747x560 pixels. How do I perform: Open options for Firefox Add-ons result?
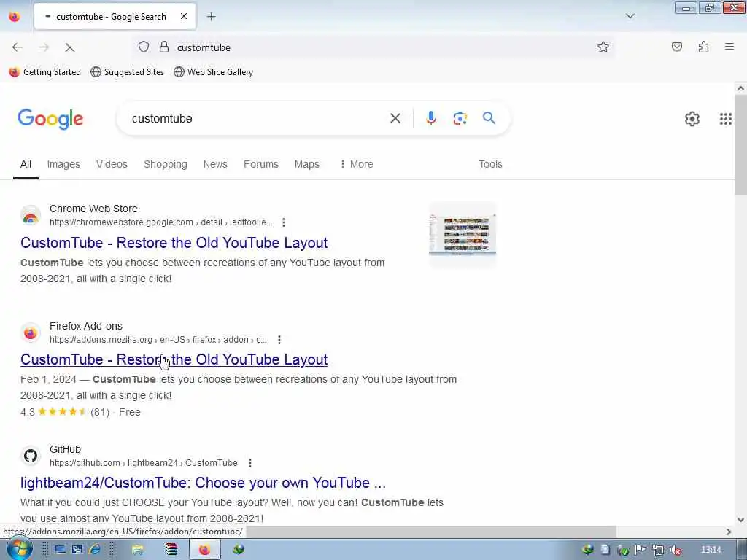coord(279,340)
